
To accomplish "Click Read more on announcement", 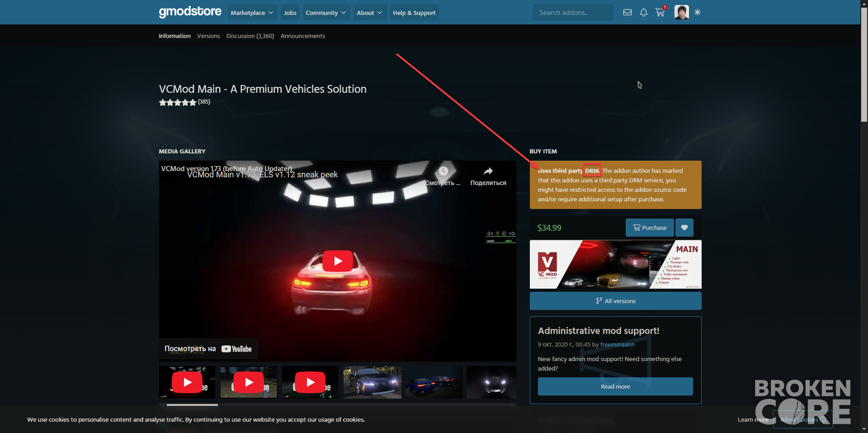I will point(615,386).
